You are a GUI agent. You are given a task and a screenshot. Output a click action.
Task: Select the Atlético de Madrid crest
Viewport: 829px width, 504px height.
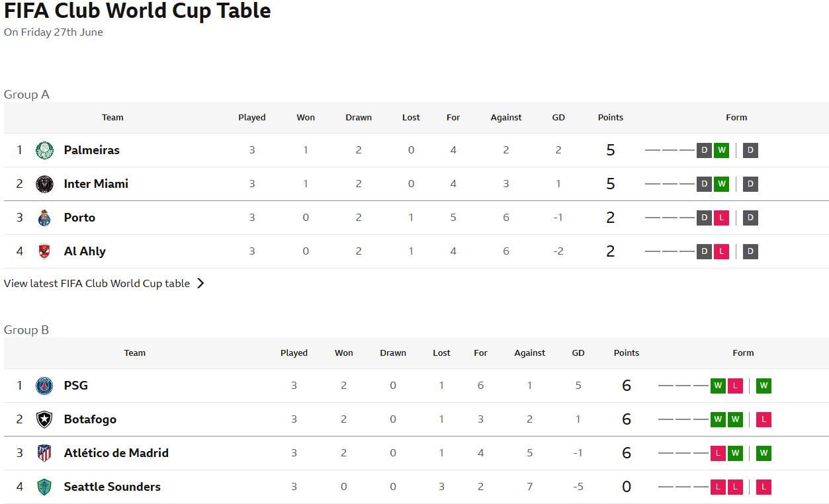click(x=44, y=453)
